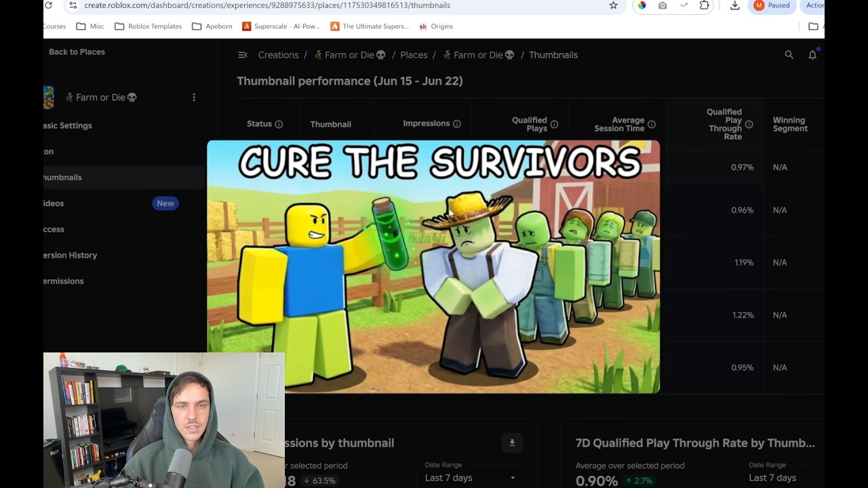This screenshot has height=488, width=868.
Task: Open the browser Extensions puzzle icon
Action: click(x=705, y=5)
